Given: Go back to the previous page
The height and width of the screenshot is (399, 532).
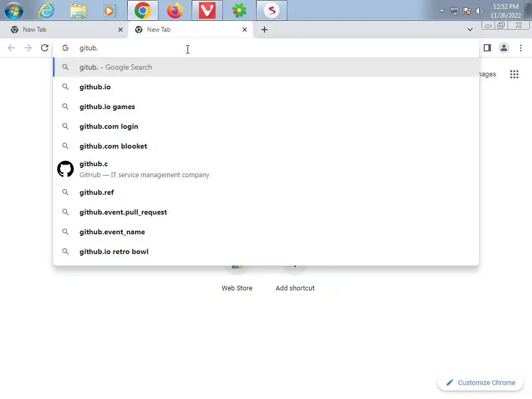Looking at the screenshot, I should point(11,48).
